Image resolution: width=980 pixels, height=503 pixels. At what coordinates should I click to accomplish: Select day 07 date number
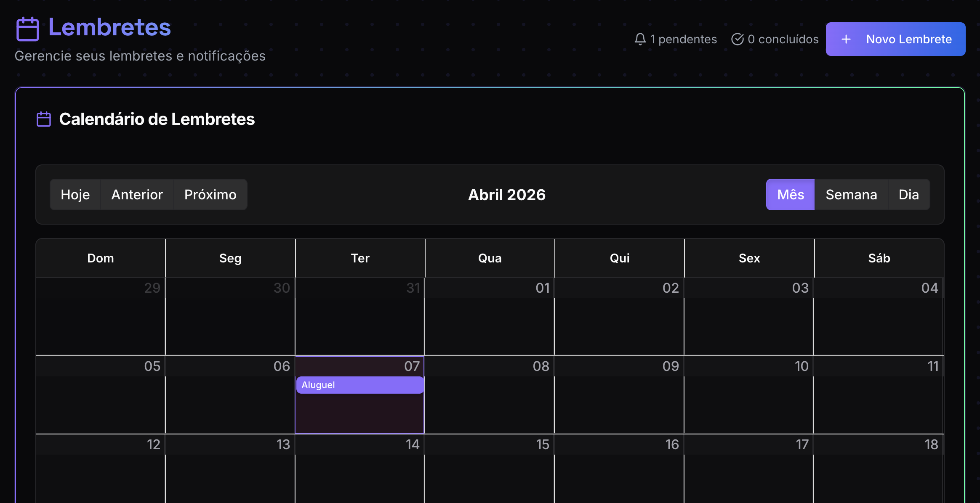[x=412, y=366]
